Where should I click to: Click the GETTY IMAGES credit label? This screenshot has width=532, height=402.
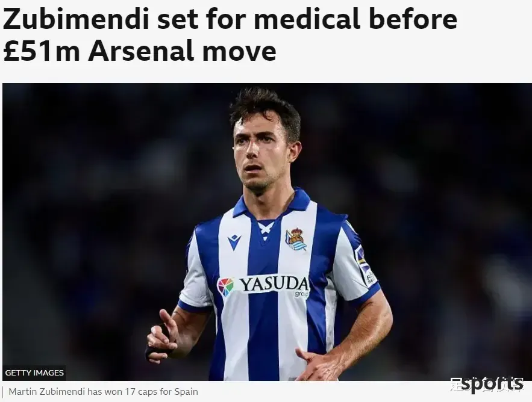pos(34,373)
